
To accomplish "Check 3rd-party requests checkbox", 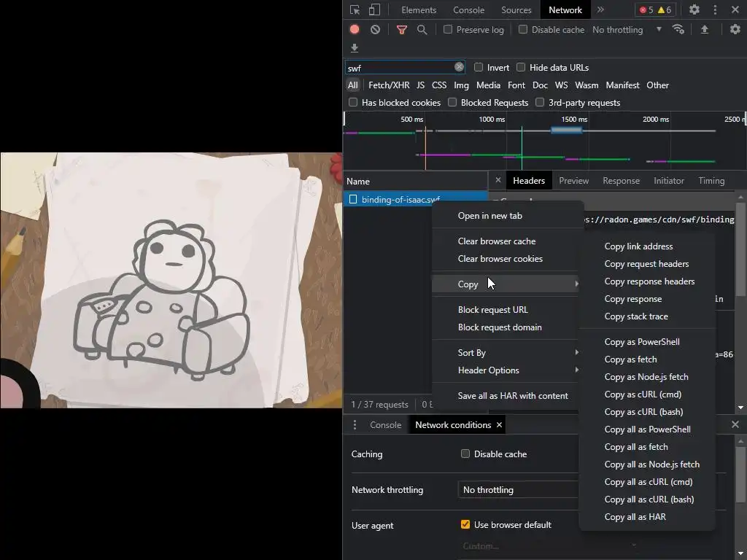I will (540, 102).
